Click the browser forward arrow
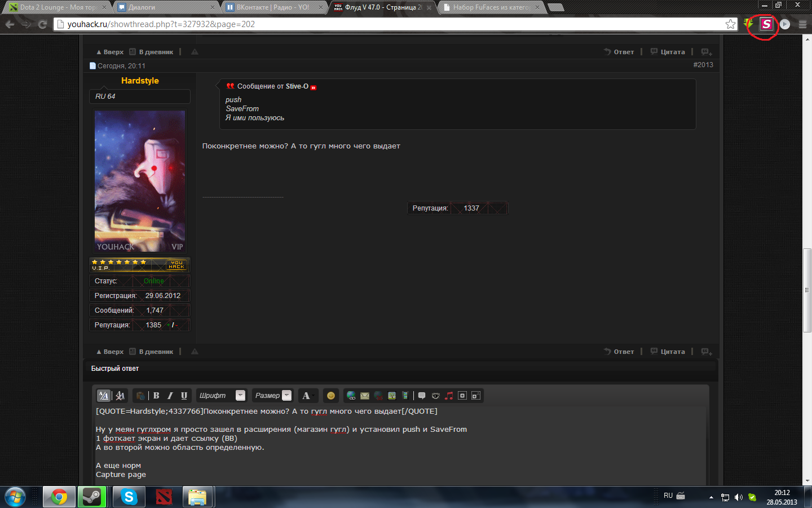Viewport: 812px width, 508px height. coord(26,24)
